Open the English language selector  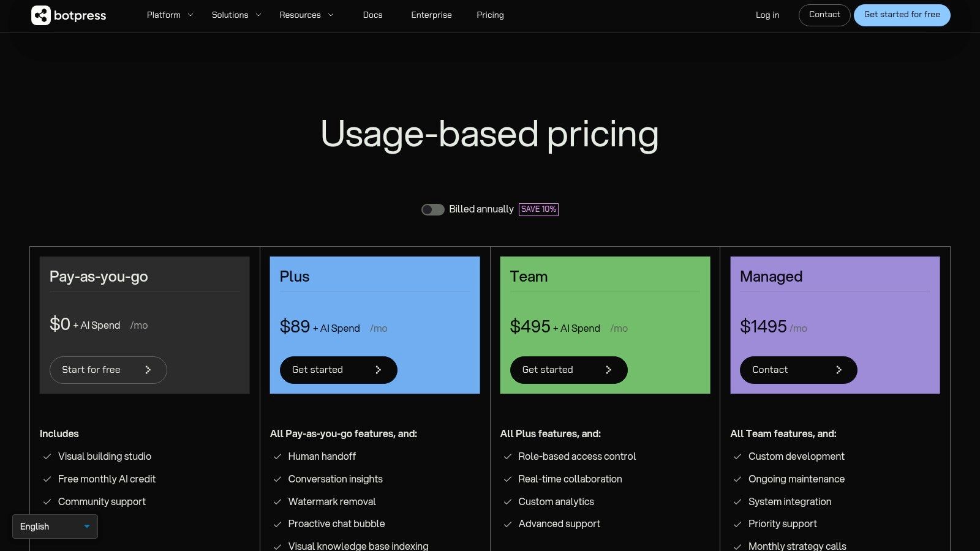point(55,527)
